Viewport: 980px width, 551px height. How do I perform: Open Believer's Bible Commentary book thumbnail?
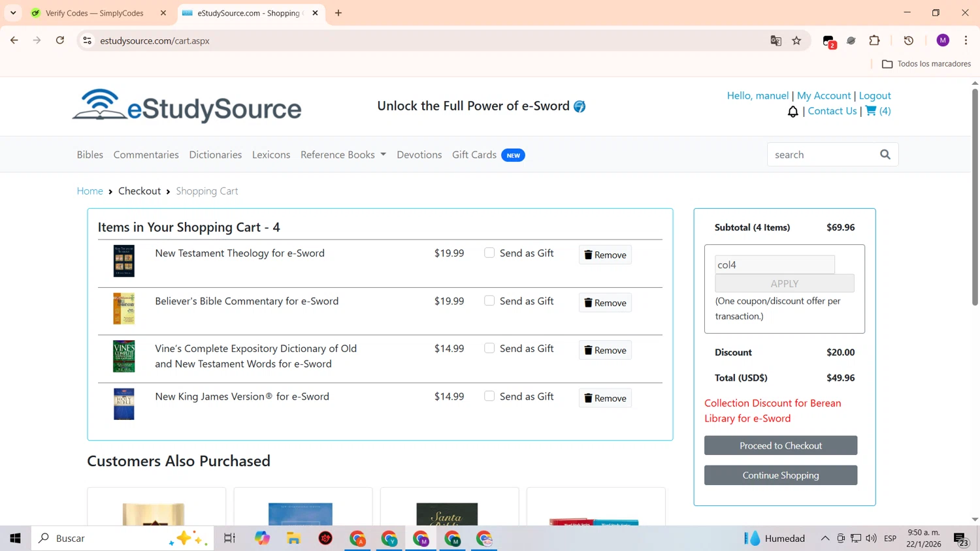(123, 309)
